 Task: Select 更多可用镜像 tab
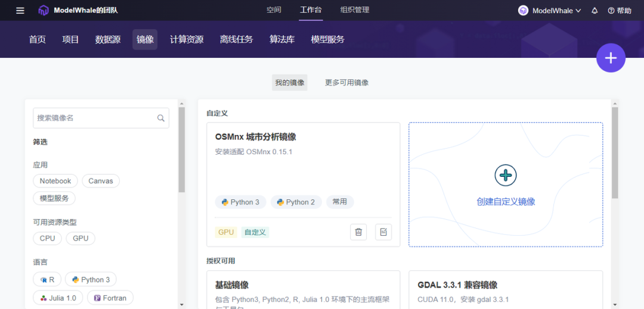pyautogui.click(x=346, y=82)
